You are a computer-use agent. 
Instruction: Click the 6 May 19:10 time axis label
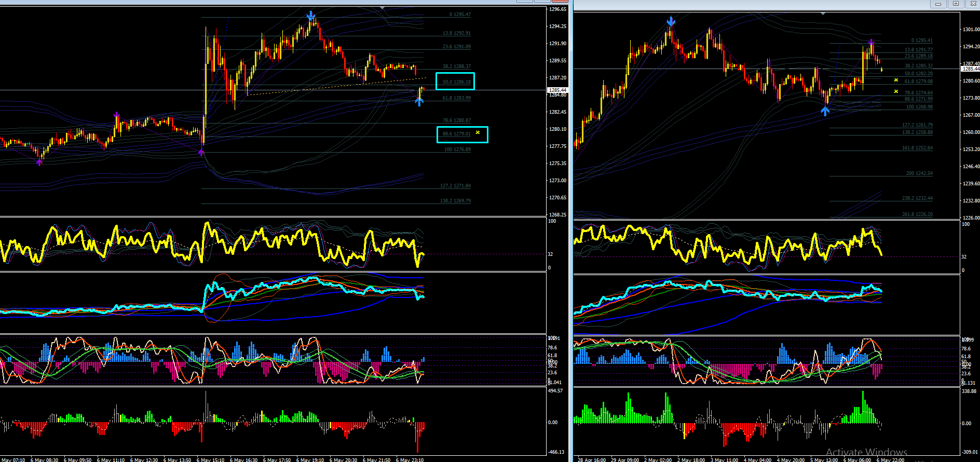(310, 459)
